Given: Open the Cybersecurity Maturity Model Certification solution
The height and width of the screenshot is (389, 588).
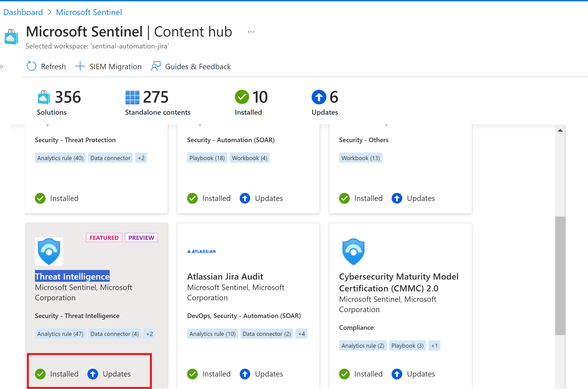Looking at the screenshot, I should (399, 282).
